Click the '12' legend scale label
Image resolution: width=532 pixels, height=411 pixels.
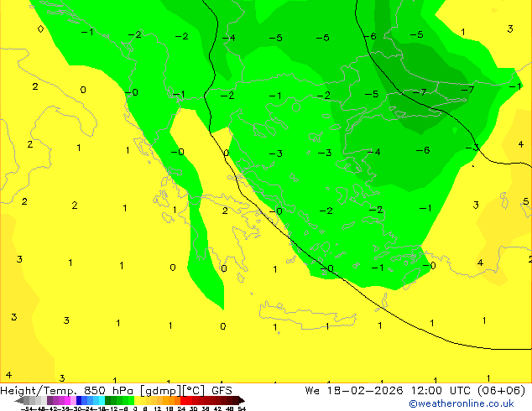158,409
